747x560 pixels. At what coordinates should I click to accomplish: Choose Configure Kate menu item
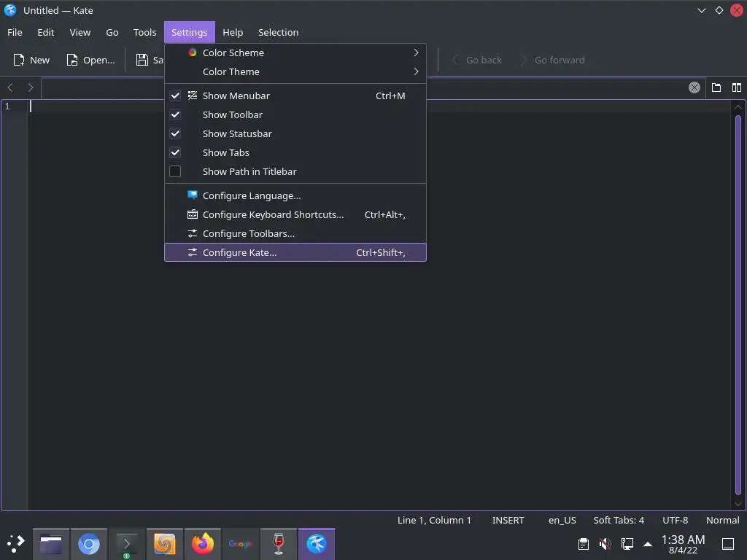[295, 252]
